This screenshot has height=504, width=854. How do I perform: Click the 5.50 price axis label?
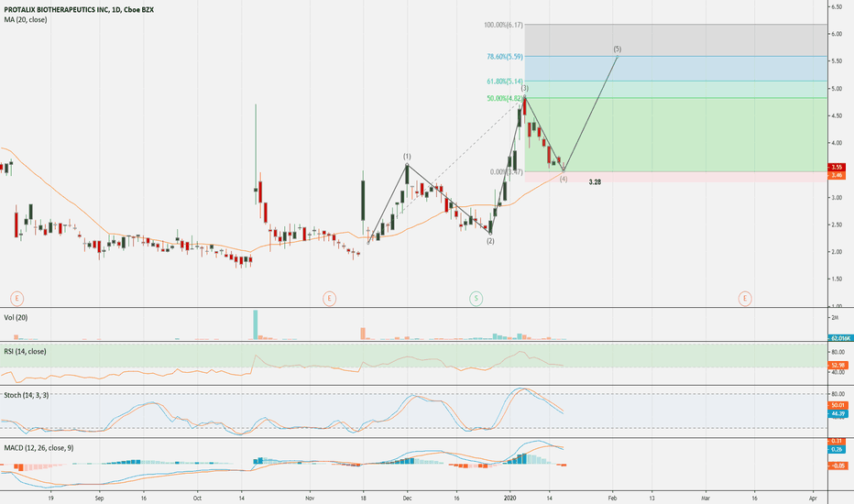click(x=837, y=61)
